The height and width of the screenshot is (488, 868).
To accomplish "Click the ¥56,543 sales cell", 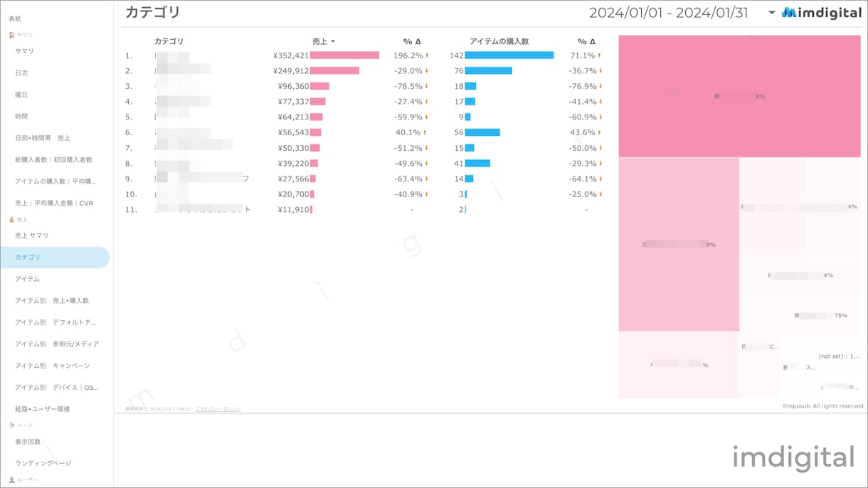I will click(293, 132).
